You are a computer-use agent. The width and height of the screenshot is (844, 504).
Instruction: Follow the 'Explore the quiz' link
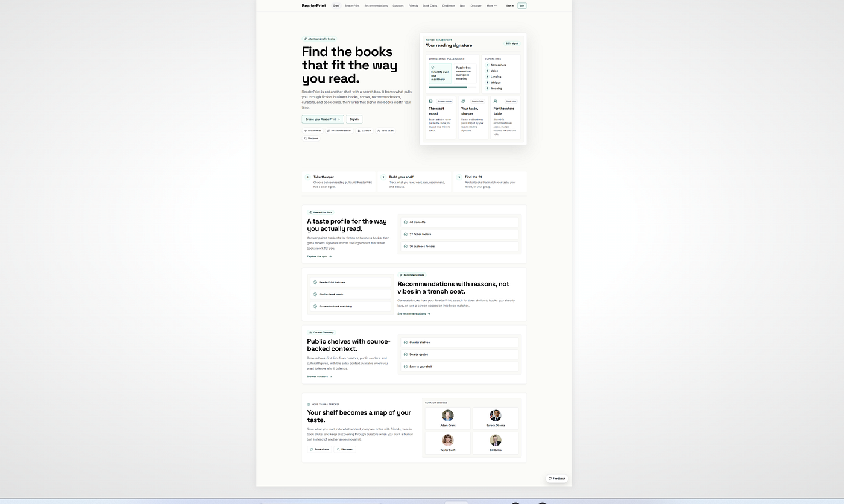pos(320,256)
